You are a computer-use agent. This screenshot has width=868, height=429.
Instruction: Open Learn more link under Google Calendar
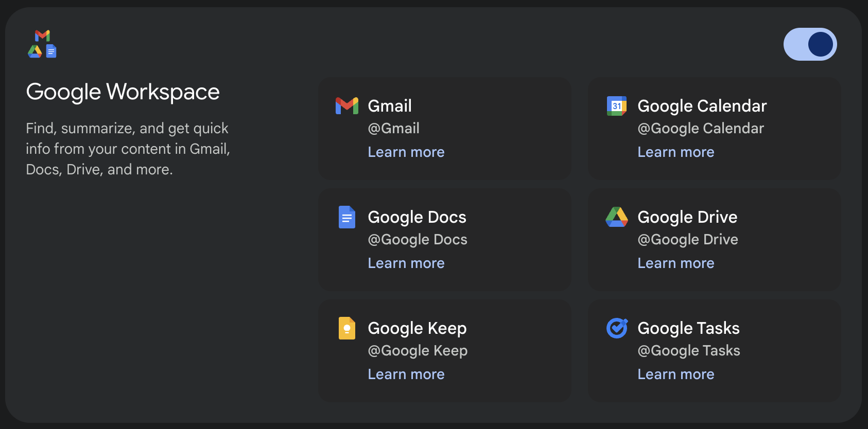coord(676,152)
